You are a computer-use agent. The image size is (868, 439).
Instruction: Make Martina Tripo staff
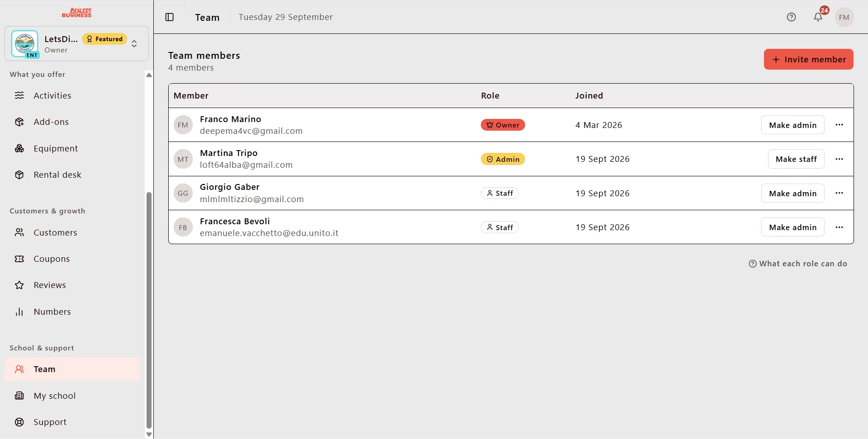coord(796,159)
